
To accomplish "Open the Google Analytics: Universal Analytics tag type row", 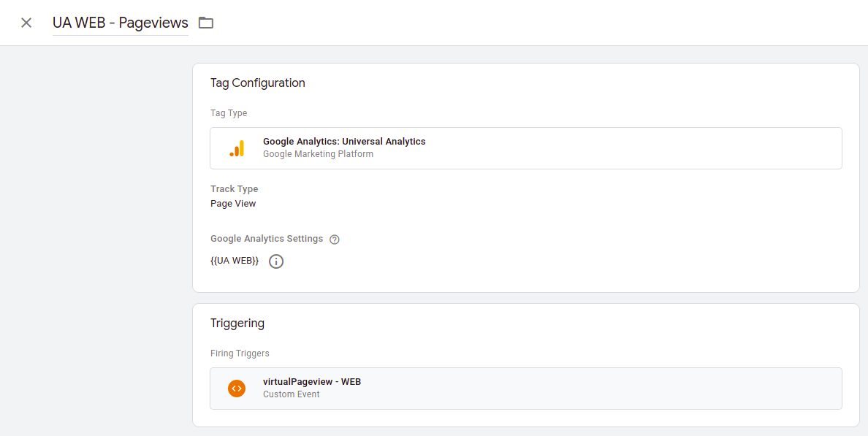I will [526, 148].
